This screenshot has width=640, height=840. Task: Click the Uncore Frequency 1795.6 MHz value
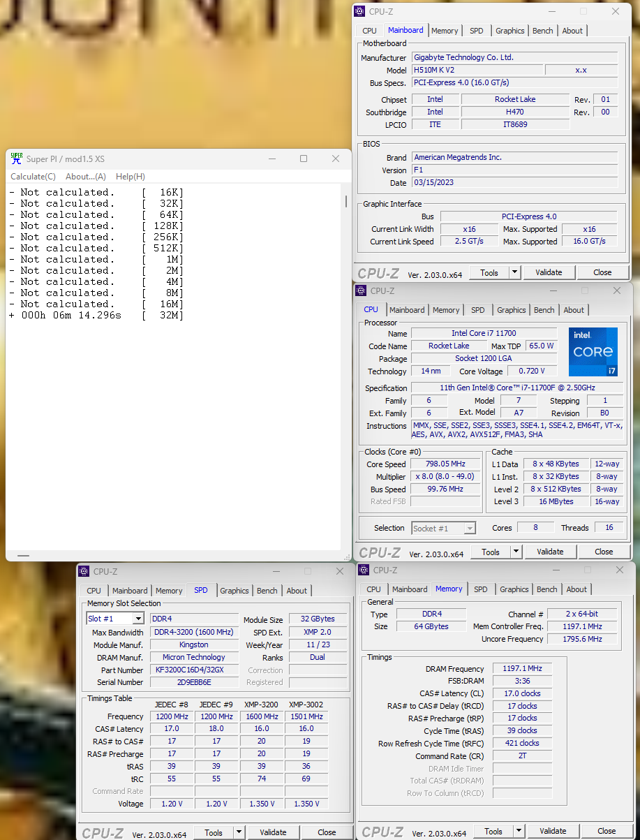click(x=582, y=639)
